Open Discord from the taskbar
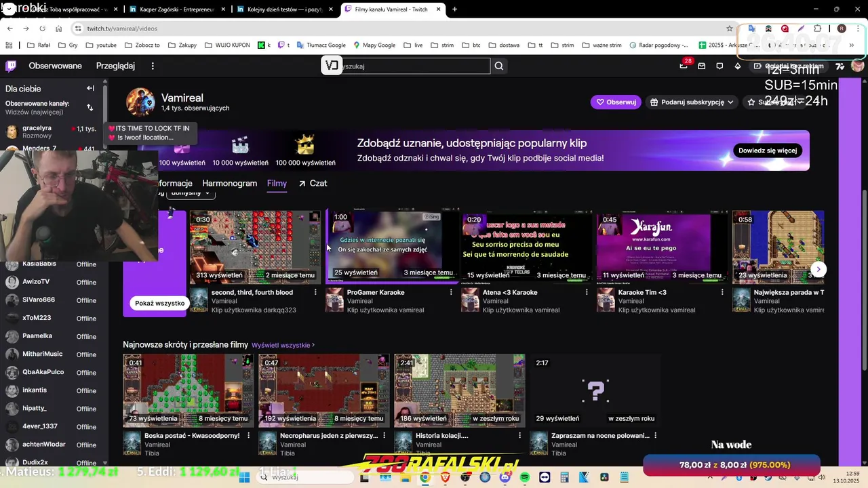This screenshot has height=488, width=868. pyautogui.click(x=505, y=477)
